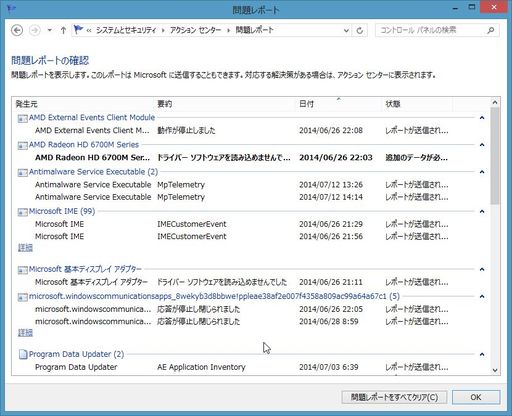Click Microsoft 基本ディスプレイ アダプター group icon
Image resolution: width=512 pixels, height=416 pixels.
22,270
